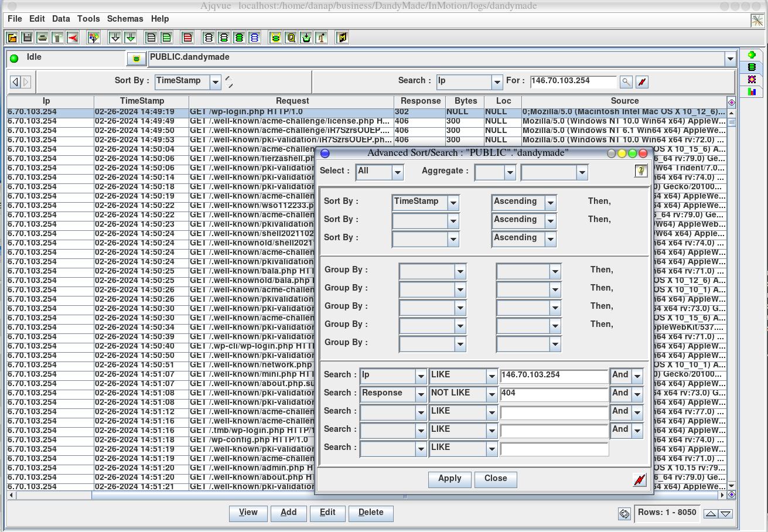The image size is (768, 532).
Task: Click the 404 search value field
Action: [x=554, y=394]
